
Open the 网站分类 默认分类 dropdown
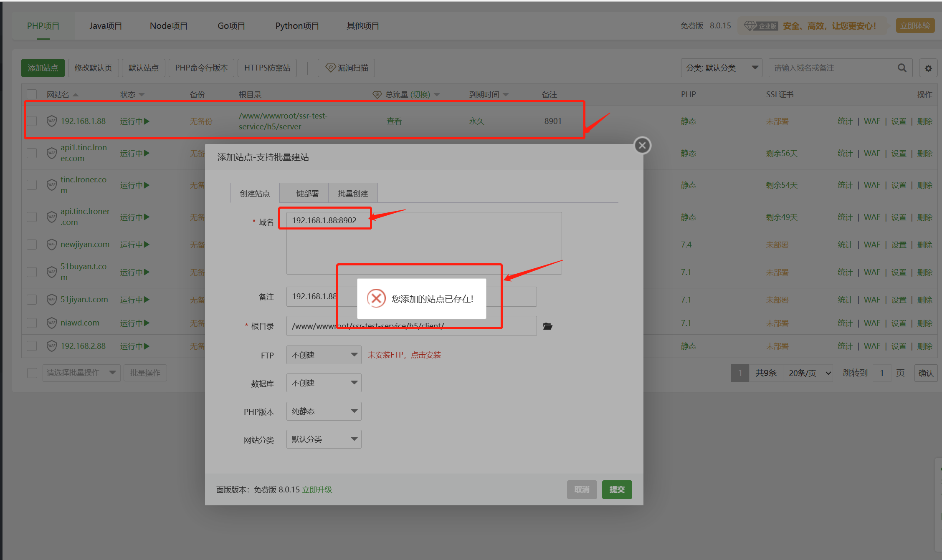click(x=324, y=439)
